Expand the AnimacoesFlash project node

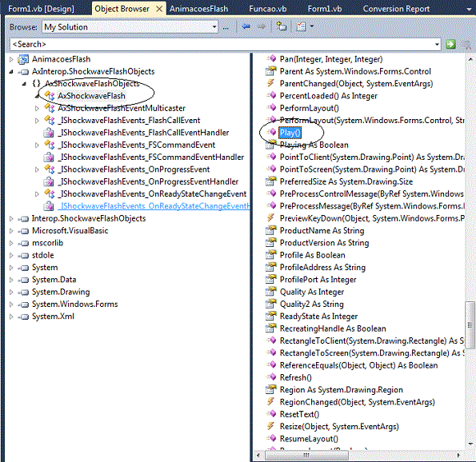tap(11, 59)
